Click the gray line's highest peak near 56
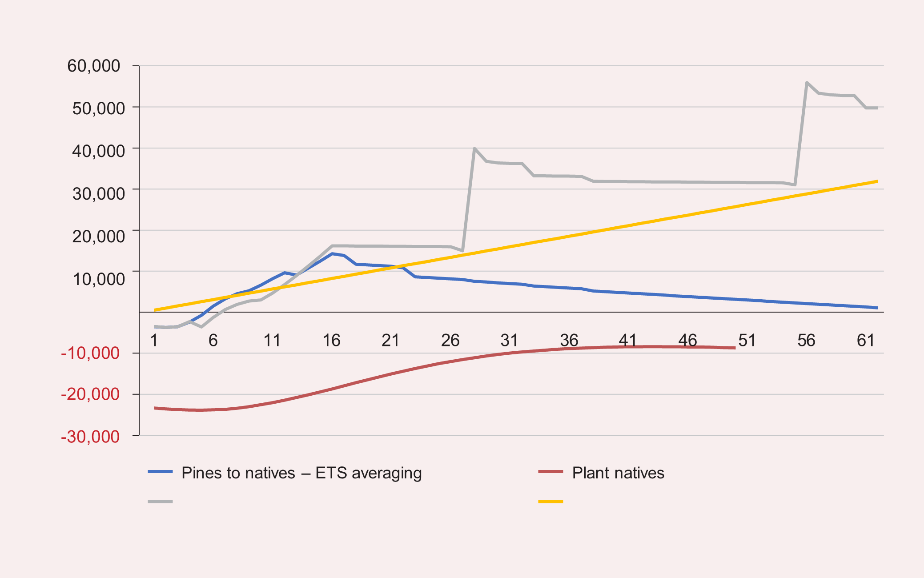The image size is (924, 578). (807, 83)
